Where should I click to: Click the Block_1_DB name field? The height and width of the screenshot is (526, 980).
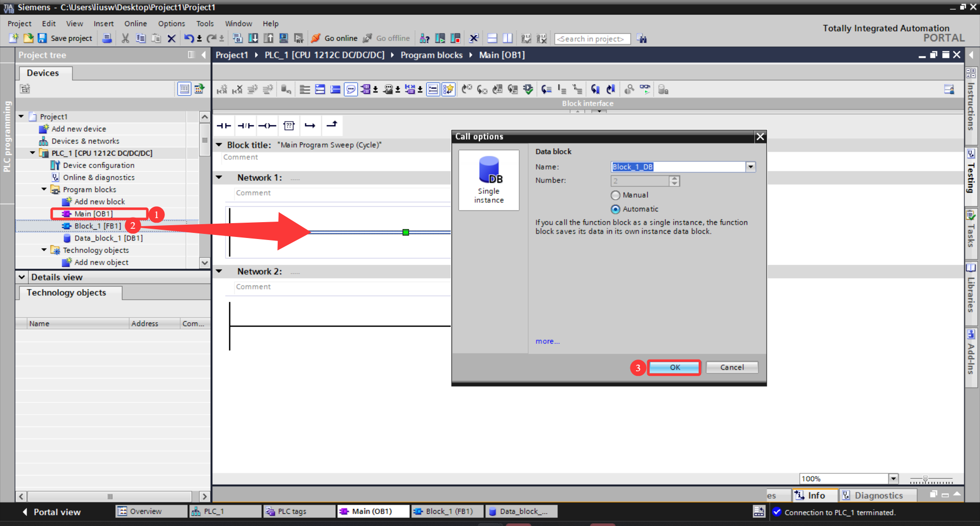pyautogui.click(x=678, y=167)
